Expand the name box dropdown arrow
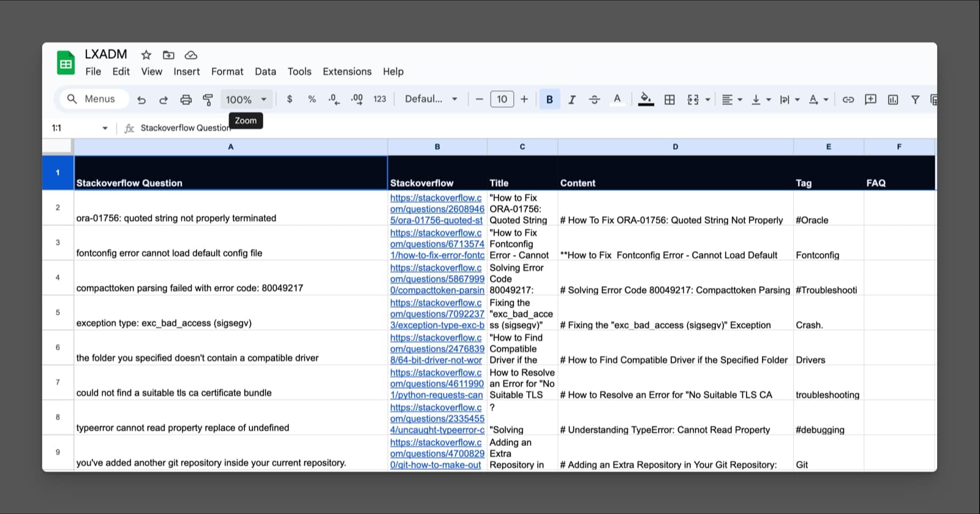Viewport: 980px width, 514px height. 105,128
